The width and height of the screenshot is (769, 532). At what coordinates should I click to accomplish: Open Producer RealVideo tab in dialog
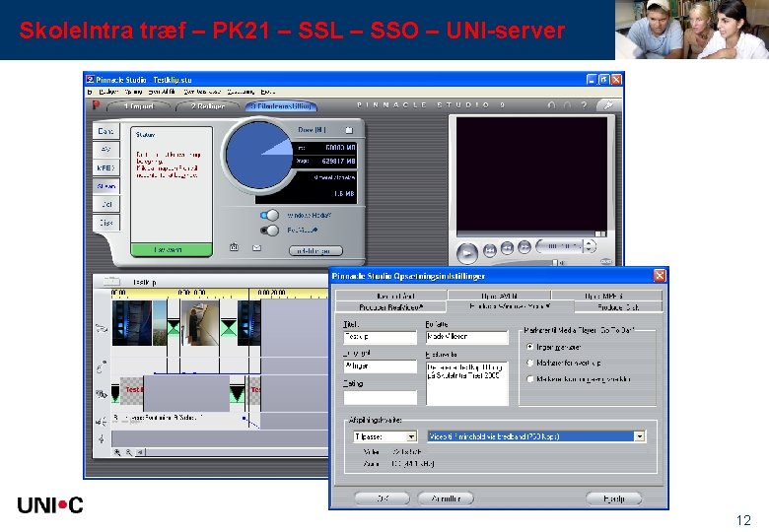click(390, 307)
